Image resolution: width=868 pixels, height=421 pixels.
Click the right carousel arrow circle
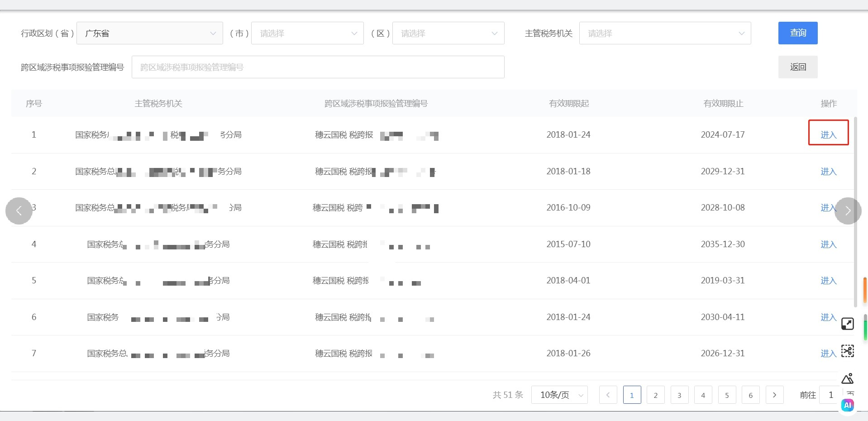[848, 211]
